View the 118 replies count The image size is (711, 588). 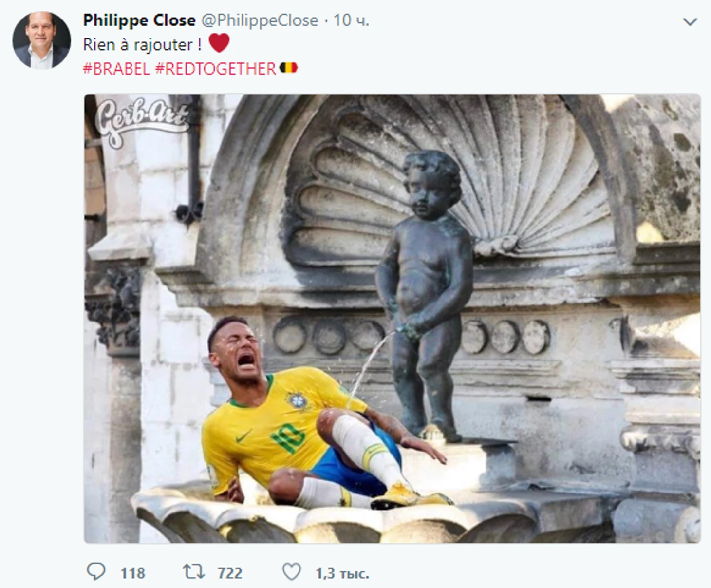pyautogui.click(x=133, y=573)
